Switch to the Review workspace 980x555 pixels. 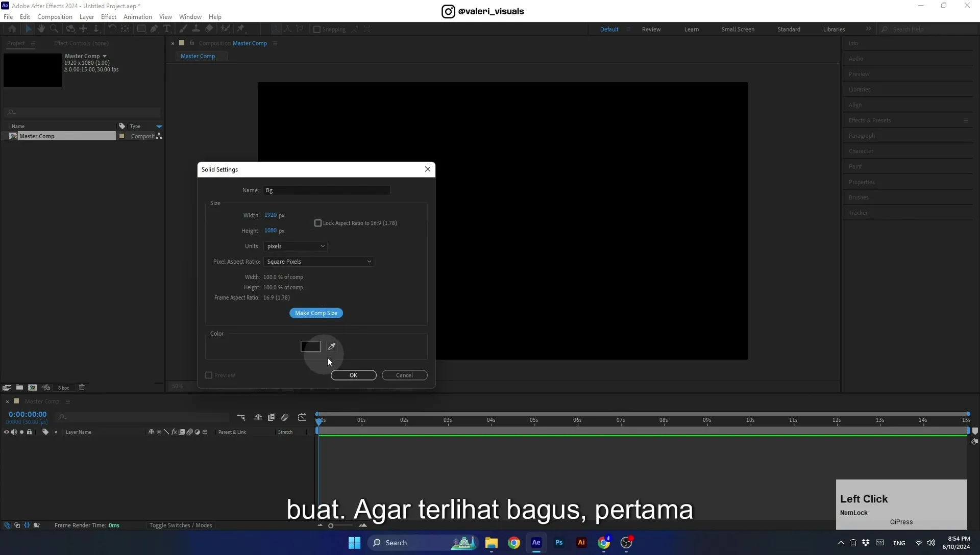point(651,29)
